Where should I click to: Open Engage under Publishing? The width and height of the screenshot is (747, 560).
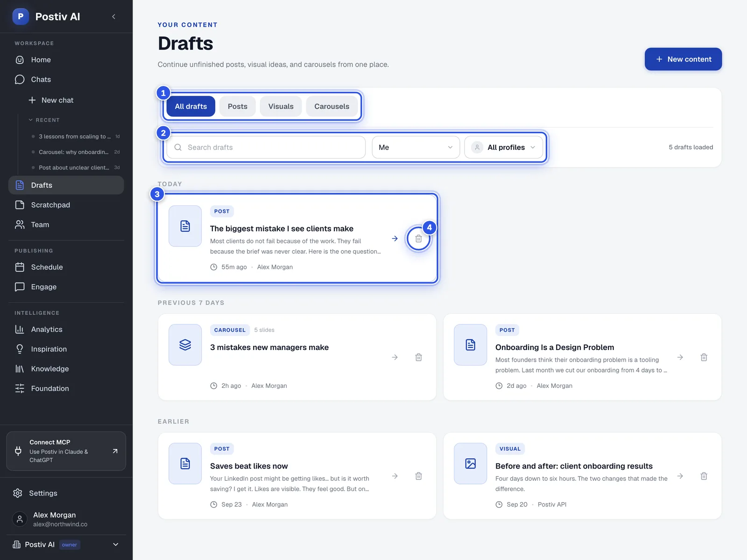point(66,287)
